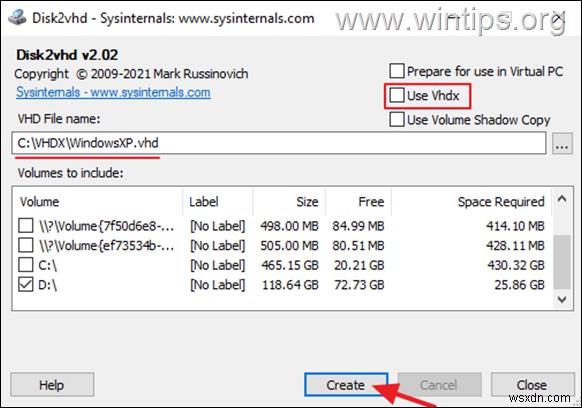Include the C:\ volume checkbox
The height and width of the screenshot is (408, 582).
click(26, 265)
